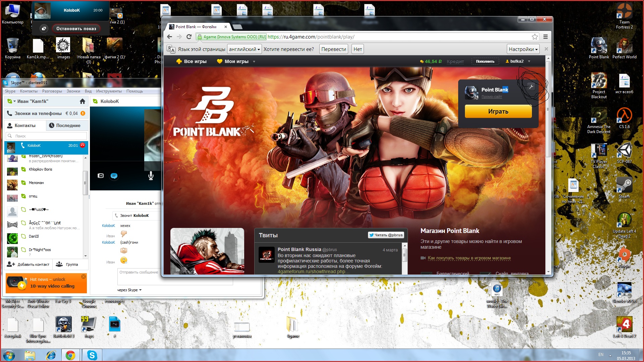Open Как покупать товары link

(469, 258)
